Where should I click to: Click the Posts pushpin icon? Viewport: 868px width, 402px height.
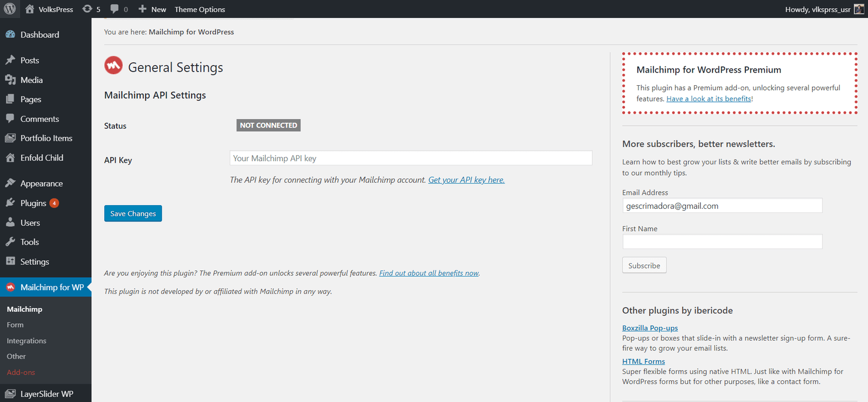pos(10,60)
